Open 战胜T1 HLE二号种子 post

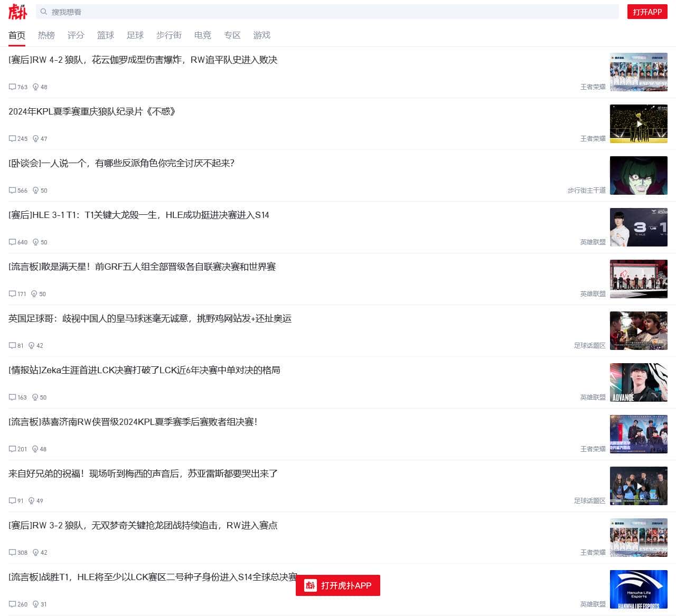click(x=153, y=577)
